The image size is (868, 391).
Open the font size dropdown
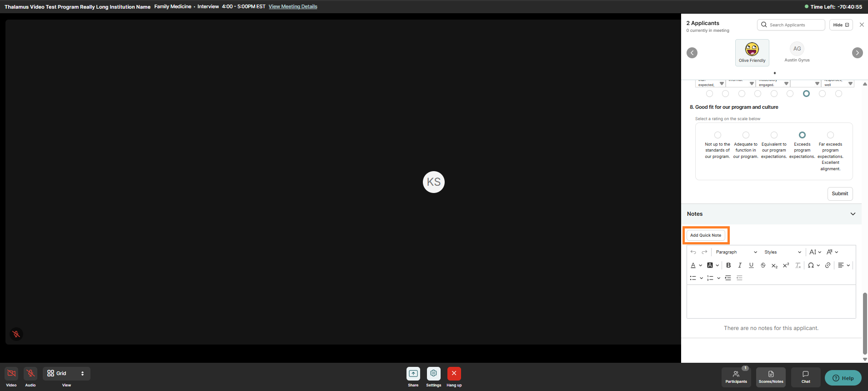pos(815,252)
